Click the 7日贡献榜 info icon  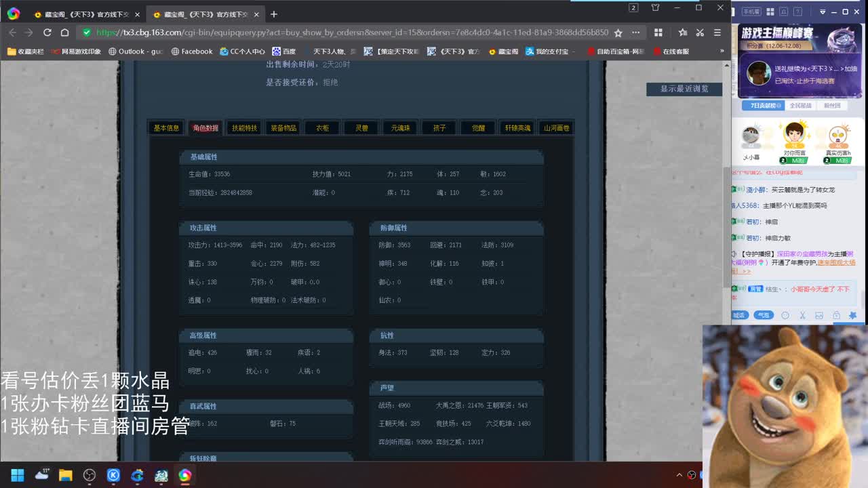pos(780,106)
